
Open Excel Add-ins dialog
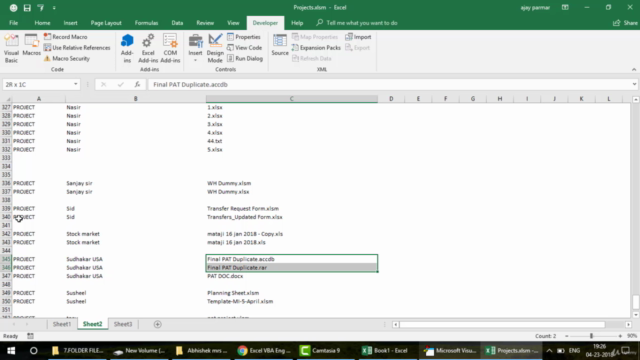pyautogui.click(x=148, y=49)
